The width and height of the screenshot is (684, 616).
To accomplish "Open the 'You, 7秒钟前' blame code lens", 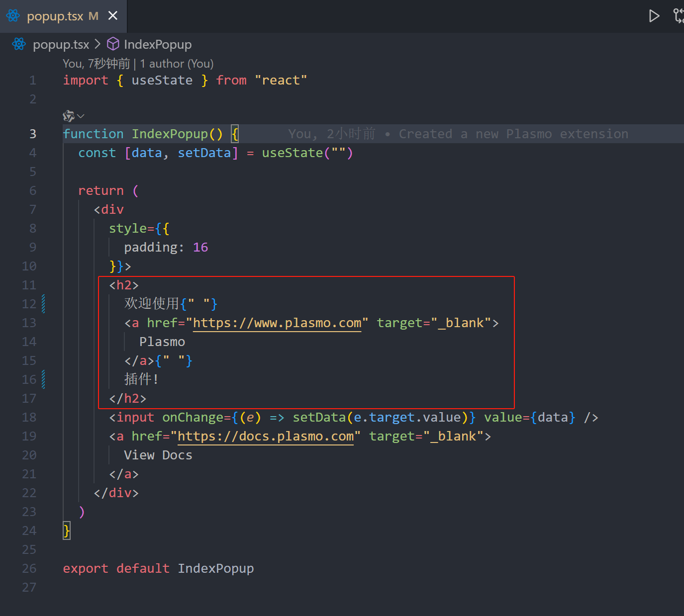I will coord(97,64).
